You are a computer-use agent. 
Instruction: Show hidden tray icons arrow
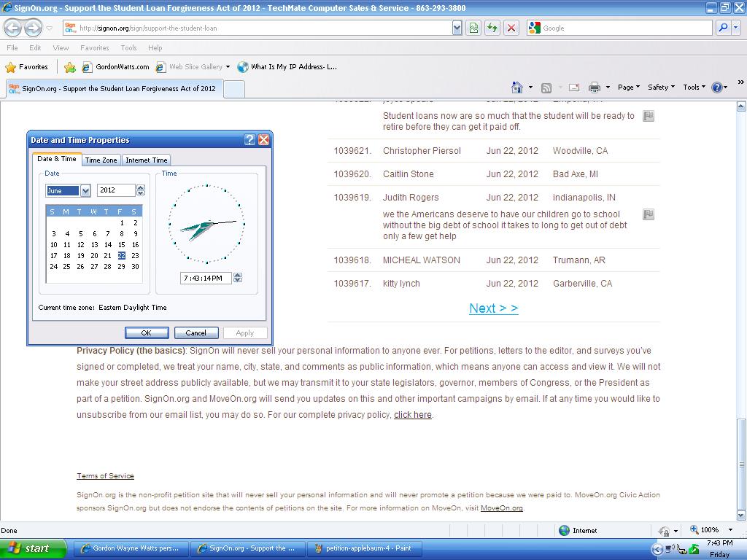[x=657, y=550]
